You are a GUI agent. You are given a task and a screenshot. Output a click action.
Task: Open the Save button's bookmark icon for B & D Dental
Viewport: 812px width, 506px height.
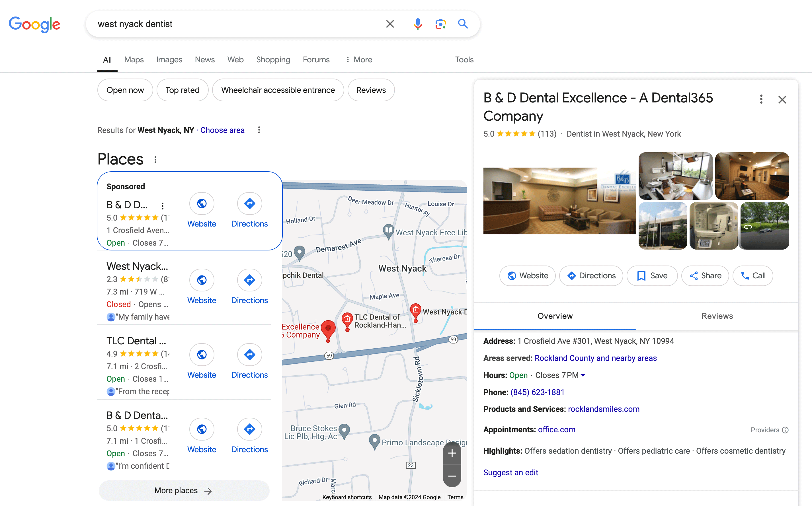click(641, 275)
